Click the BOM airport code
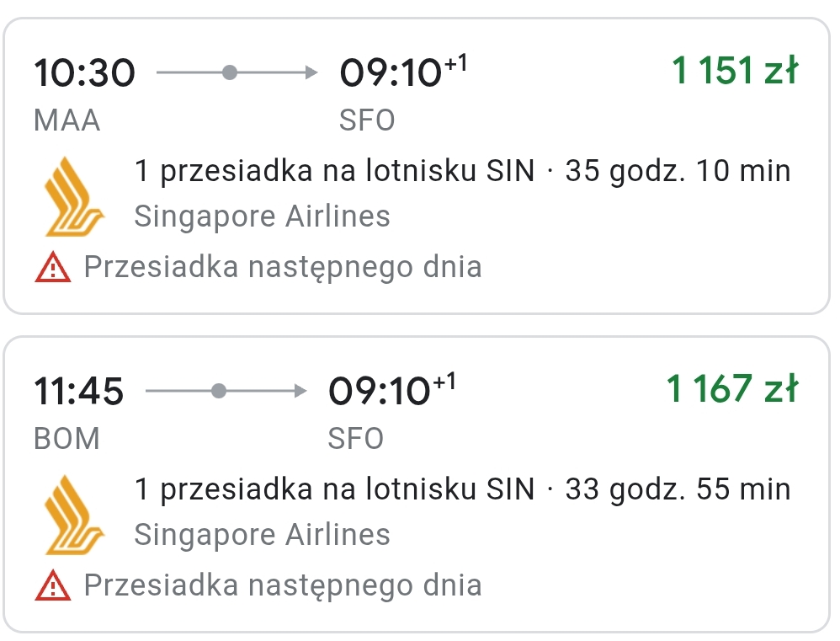840x641 pixels. [67, 438]
